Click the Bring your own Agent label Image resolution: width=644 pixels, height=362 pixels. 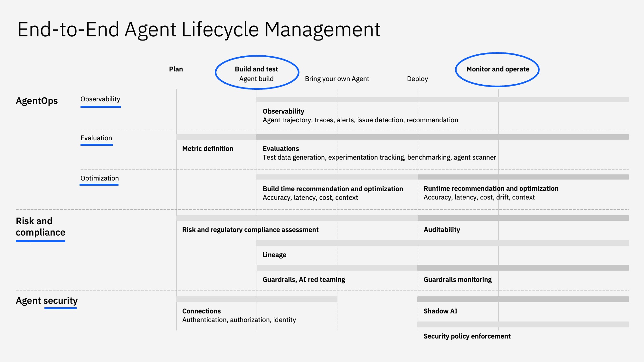point(337,79)
